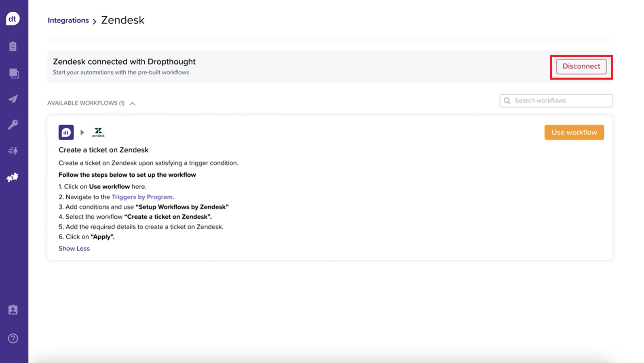Click the Zendesk page title
644x363 pixels.
(122, 20)
